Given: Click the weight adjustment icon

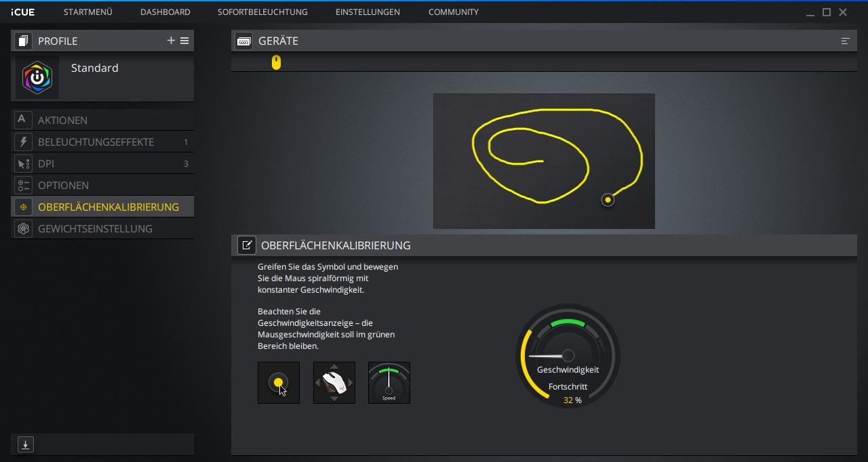Looking at the screenshot, I should coord(23,228).
